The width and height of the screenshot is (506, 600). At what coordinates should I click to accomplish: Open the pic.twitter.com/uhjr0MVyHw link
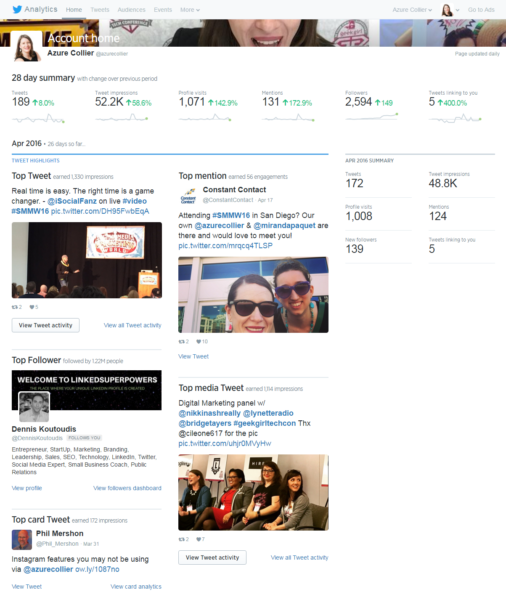pyautogui.click(x=225, y=443)
